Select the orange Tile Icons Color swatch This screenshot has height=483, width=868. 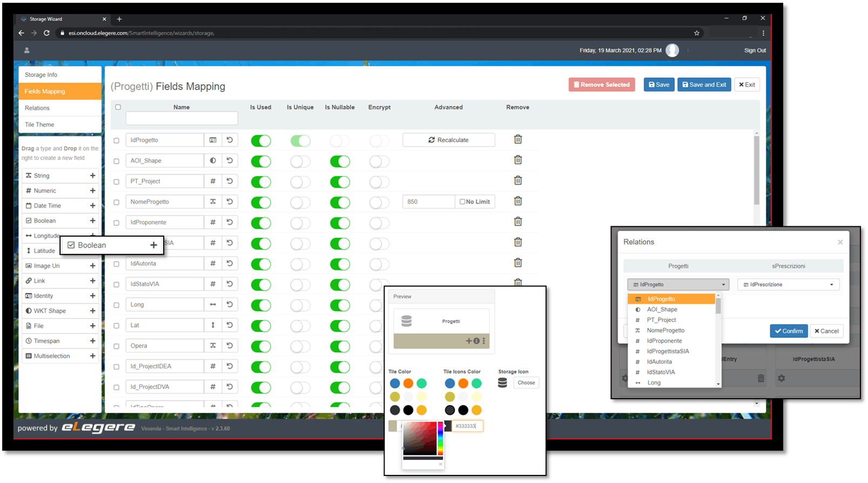463,384
